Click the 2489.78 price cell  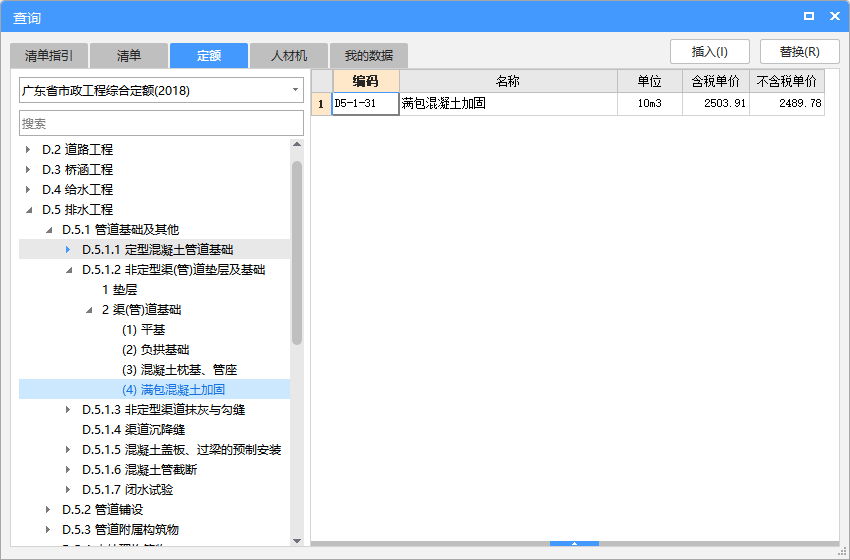point(787,104)
